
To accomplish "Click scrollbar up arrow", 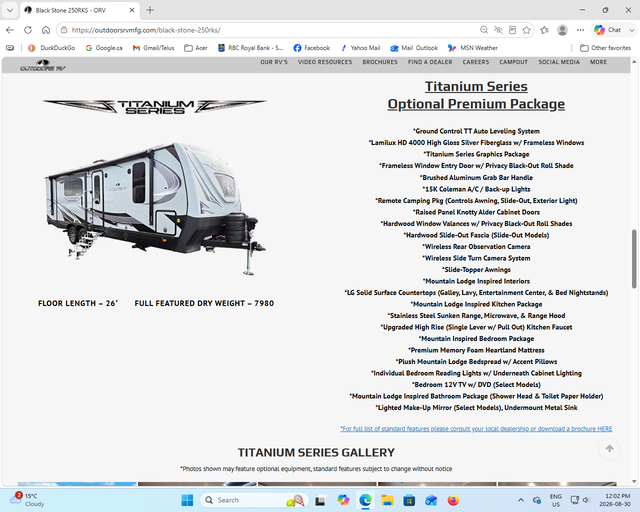I will click(634, 62).
